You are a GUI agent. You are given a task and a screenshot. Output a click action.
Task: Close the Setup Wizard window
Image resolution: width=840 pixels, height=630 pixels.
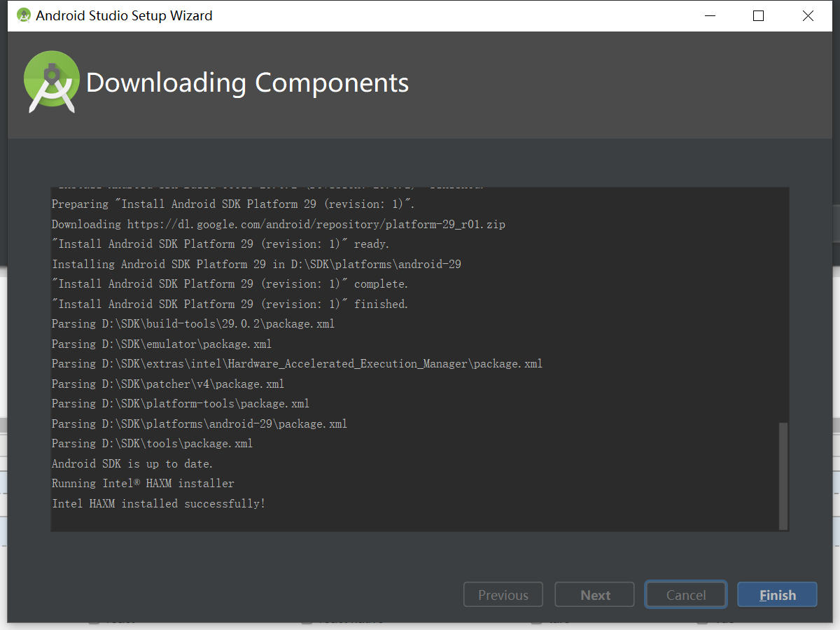(x=808, y=15)
